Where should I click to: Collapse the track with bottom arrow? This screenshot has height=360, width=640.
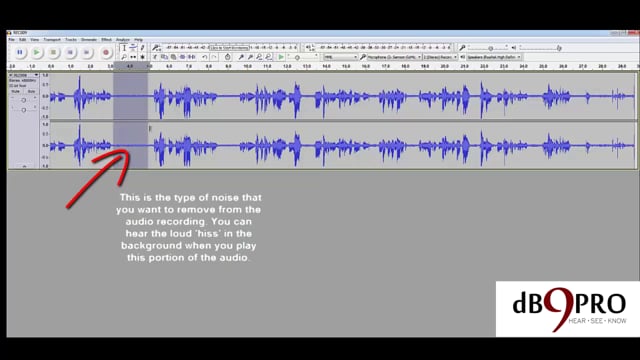click(x=24, y=166)
